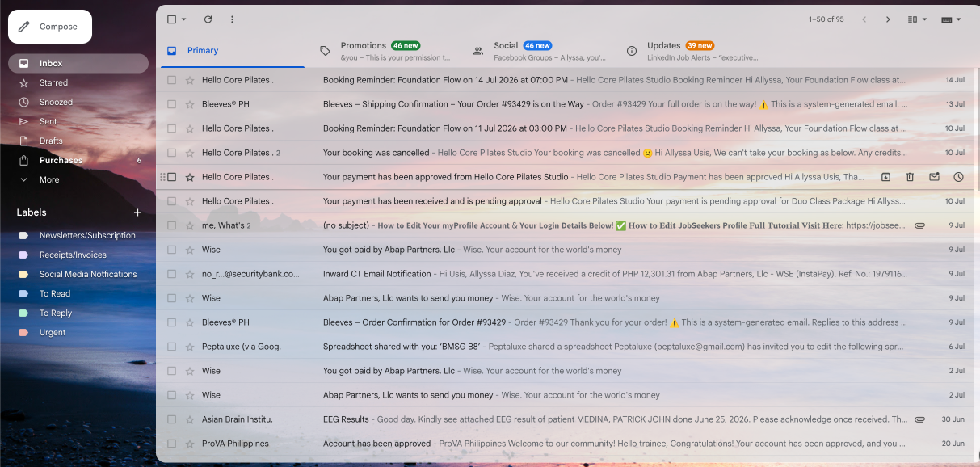
Task: Delete the payment approved email
Action: pos(910,177)
